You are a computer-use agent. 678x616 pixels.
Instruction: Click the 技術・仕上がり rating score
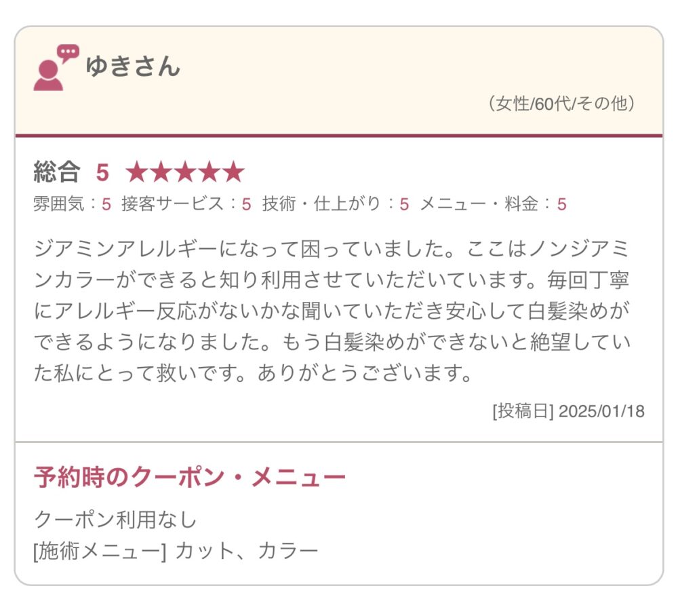(404, 204)
